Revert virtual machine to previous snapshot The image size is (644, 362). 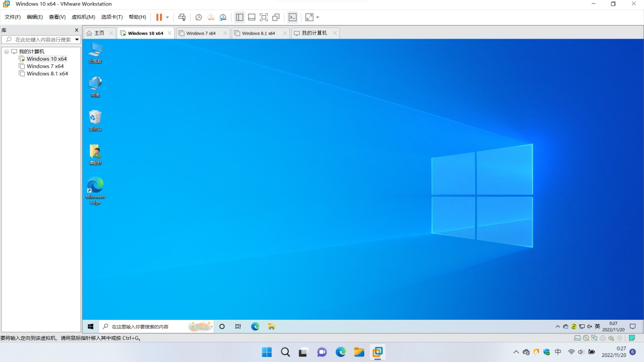pyautogui.click(x=211, y=17)
